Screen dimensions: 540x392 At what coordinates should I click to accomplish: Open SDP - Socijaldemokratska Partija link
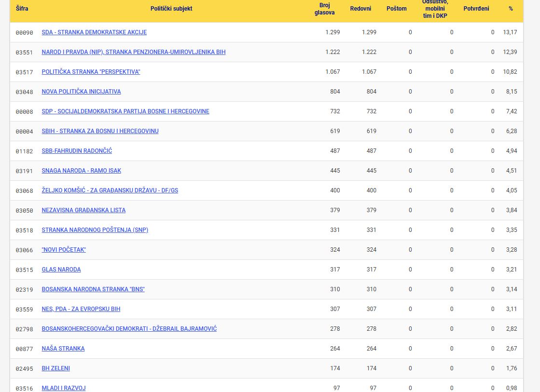coord(125,111)
